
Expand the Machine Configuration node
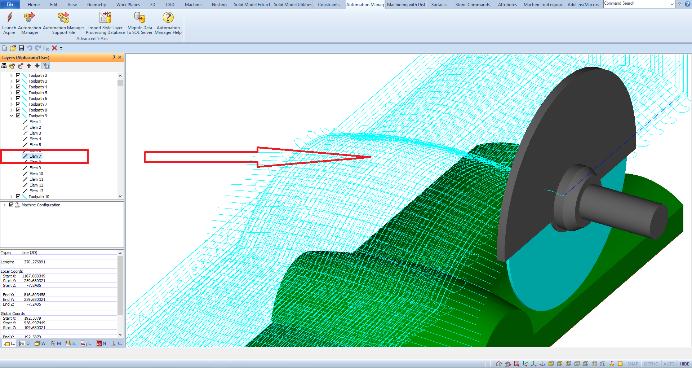pos(4,205)
